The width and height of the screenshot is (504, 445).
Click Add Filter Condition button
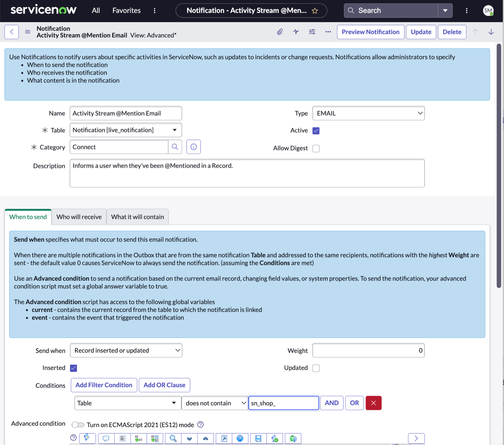(x=104, y=385)
